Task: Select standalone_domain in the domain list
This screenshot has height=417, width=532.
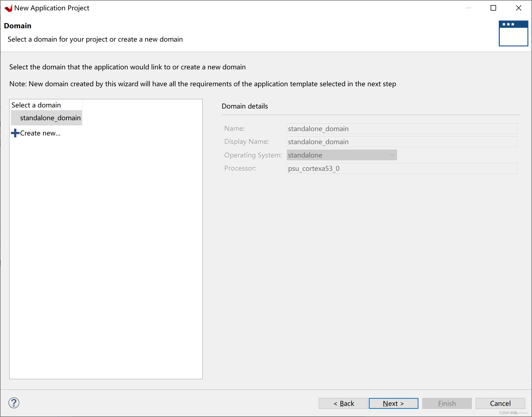Action: (50, 118)
